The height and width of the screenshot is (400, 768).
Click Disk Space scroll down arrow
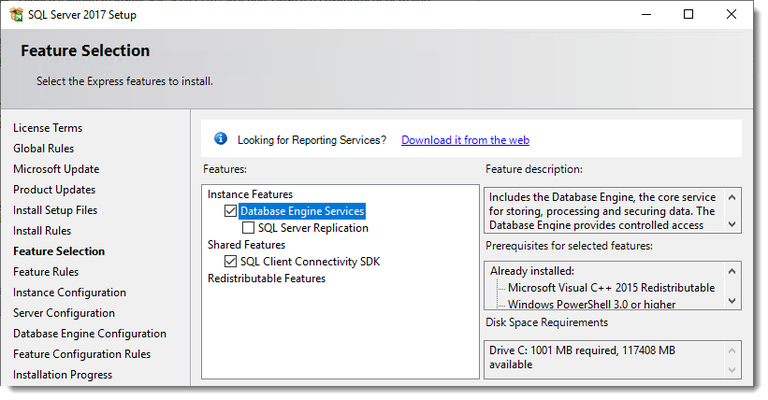pyautogui.click(x=732, y=370)
